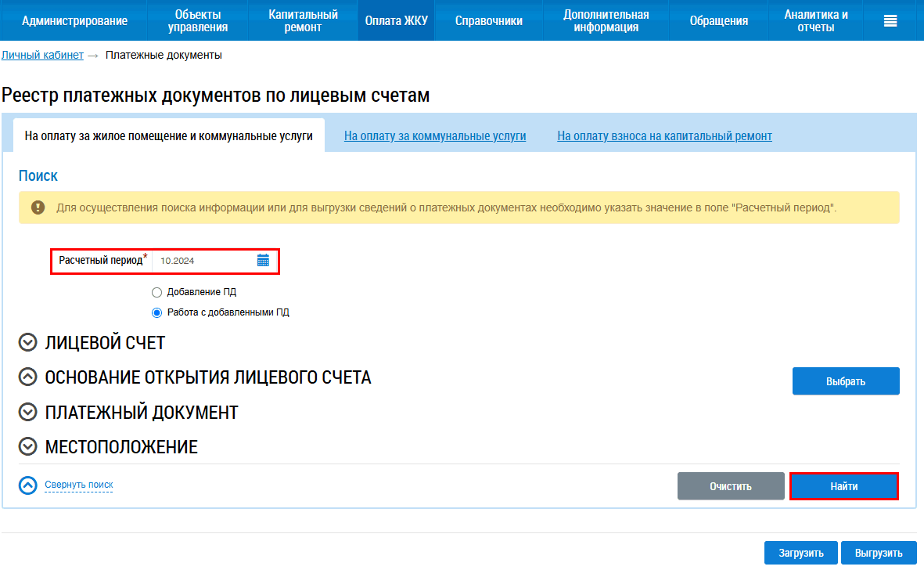Switch to На оплату взноса на капитальный ремонт tab
This screenshot has height=570, width=924.
(x=664, y=136)
